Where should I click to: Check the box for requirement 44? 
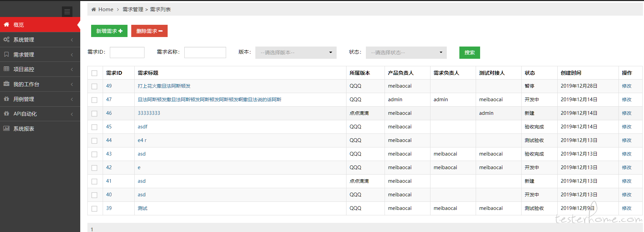[x=95, y=141]
